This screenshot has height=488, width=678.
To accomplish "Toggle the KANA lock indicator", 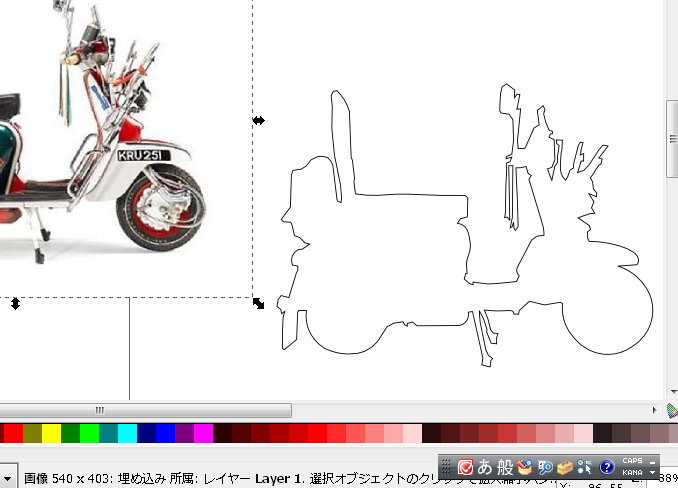I will click(632, 472).
